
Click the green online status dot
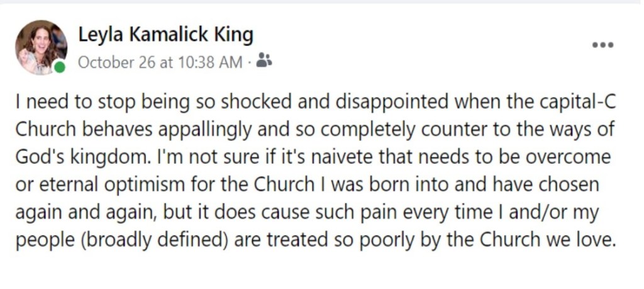tap(59, 67)
